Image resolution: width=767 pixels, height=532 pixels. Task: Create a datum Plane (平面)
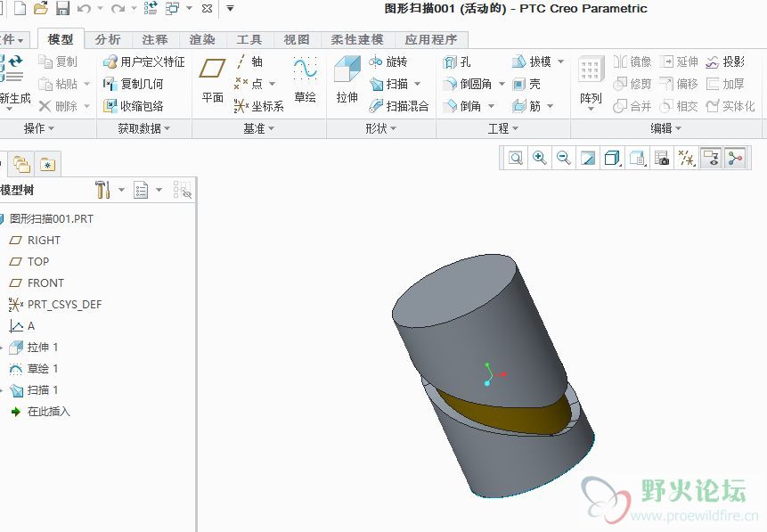(x=212, y=80)
